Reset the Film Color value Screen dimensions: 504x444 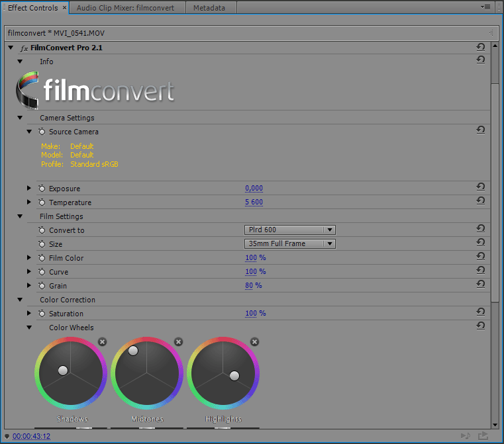[x=481, y=256]
